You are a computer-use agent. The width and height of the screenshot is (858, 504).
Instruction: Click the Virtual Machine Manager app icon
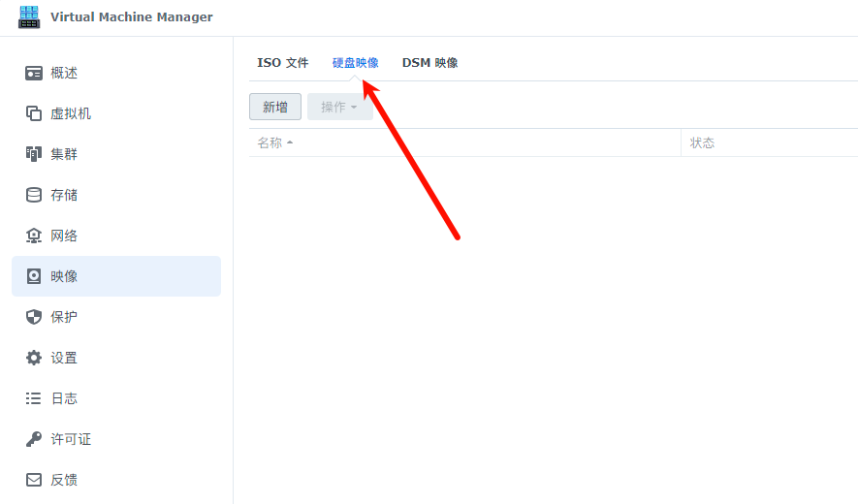click(29, 17)
